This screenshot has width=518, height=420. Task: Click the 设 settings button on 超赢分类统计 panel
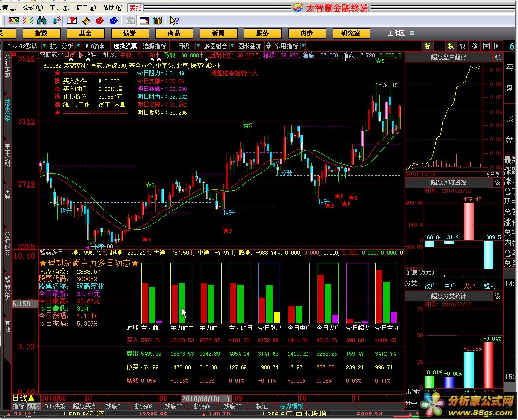(497, 296)
